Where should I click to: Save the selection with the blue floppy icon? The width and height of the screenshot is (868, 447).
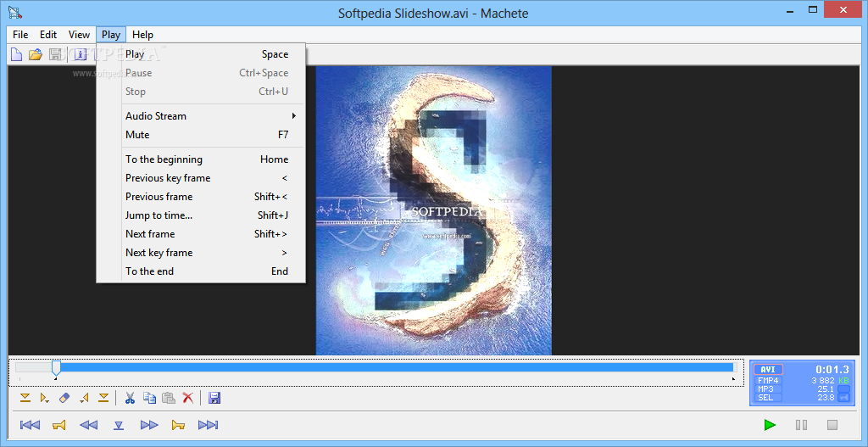(214, 398)
